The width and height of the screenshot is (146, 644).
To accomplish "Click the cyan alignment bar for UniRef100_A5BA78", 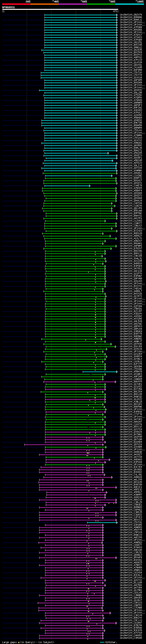I will coord(100,372).
